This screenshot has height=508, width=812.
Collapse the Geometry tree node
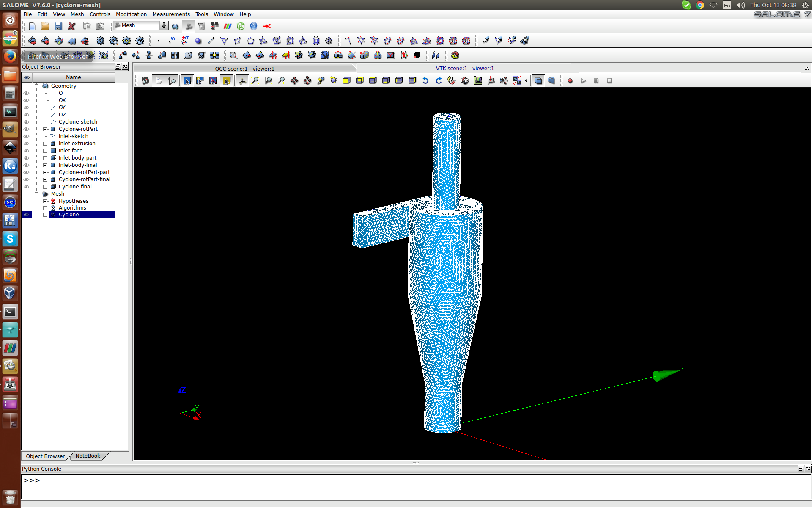[x=37, y=86]
